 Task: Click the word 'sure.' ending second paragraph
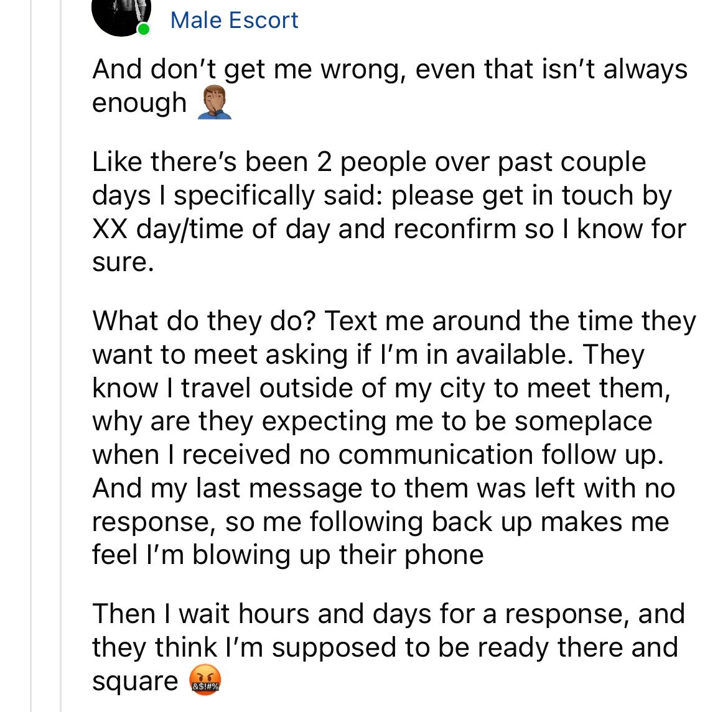(x=123, y=262)
